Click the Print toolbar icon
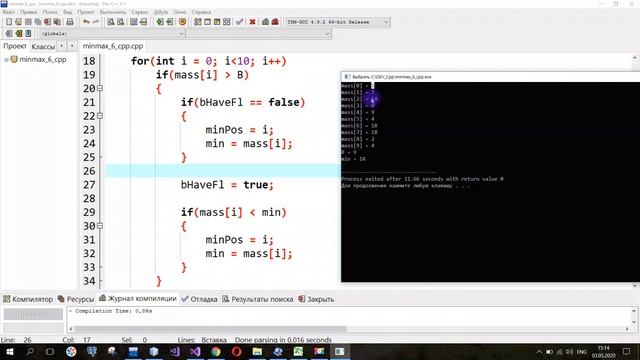 (70, 22)
